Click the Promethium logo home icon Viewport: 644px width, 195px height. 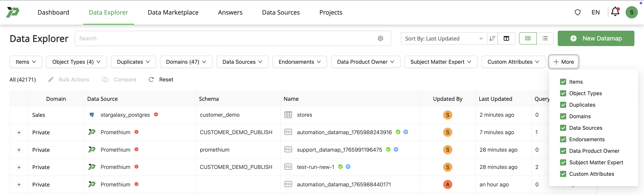tap(12, 12)
